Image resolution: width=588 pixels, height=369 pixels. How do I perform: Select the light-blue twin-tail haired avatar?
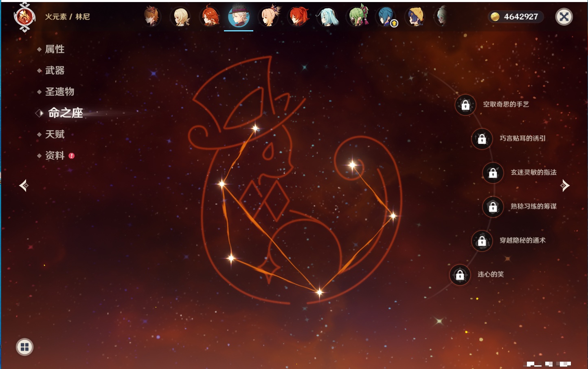[x=327, y=17]
